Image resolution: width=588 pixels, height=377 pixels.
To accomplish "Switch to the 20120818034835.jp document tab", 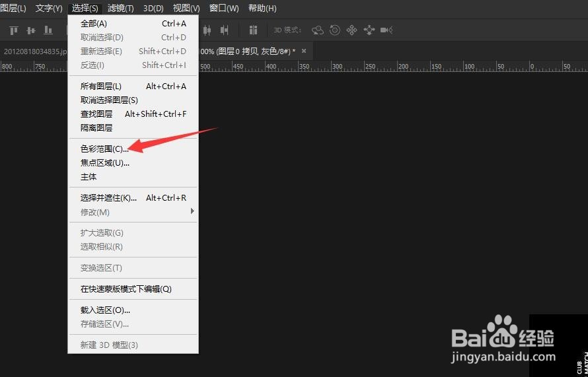I will click(x=34, y=51).
